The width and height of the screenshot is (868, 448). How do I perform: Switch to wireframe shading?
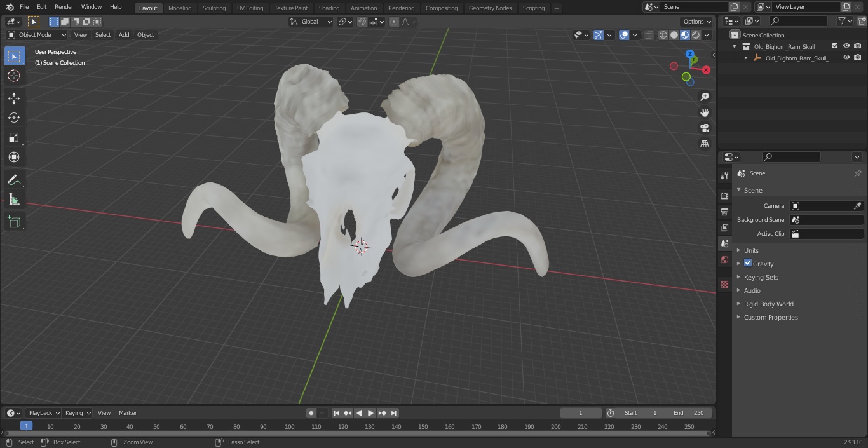[663, 35]
